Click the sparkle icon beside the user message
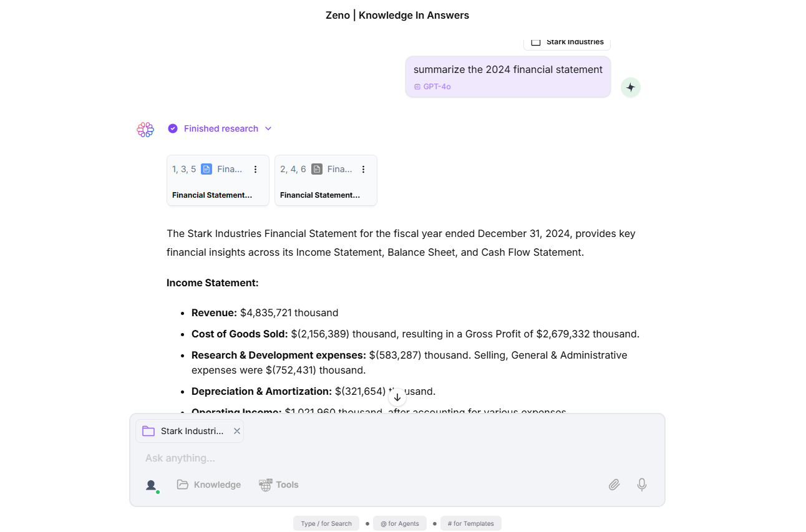This screenshot has height=532, width=806. tap(631, 87)
